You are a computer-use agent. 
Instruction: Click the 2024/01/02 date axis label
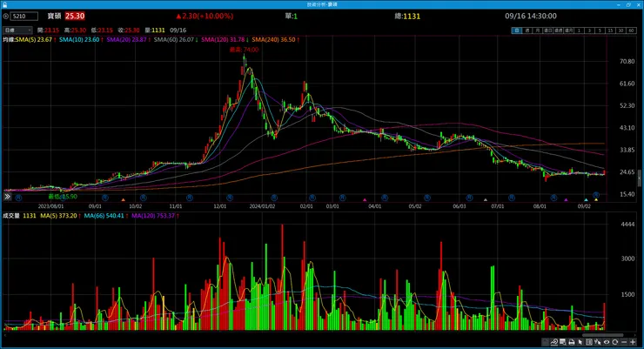262,206
